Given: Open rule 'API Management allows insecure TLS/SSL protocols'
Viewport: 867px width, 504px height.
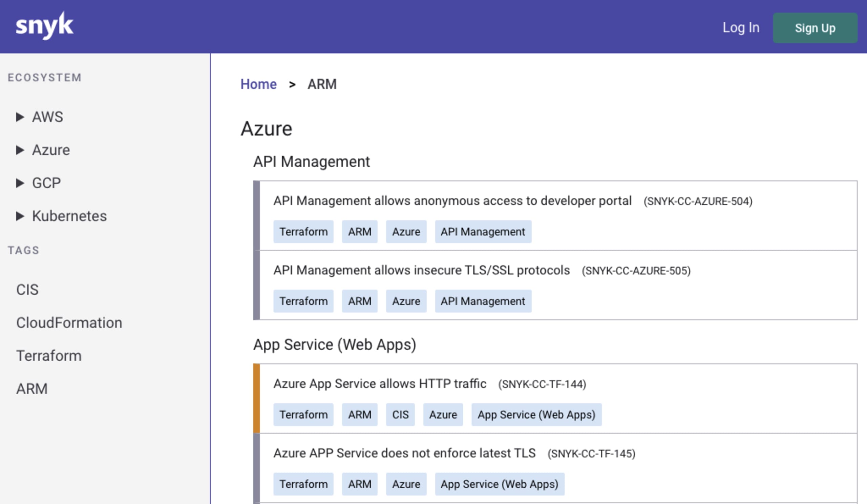Looking at the screenshot, I should tap(421, 270).
